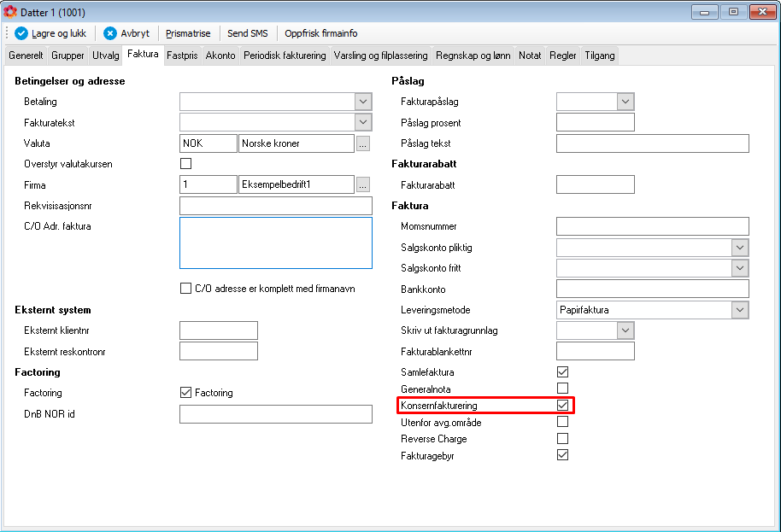Toggle the Konsernfakturering checkbox
This screenshot has height=532, width=781.
[x=563, y=405]
